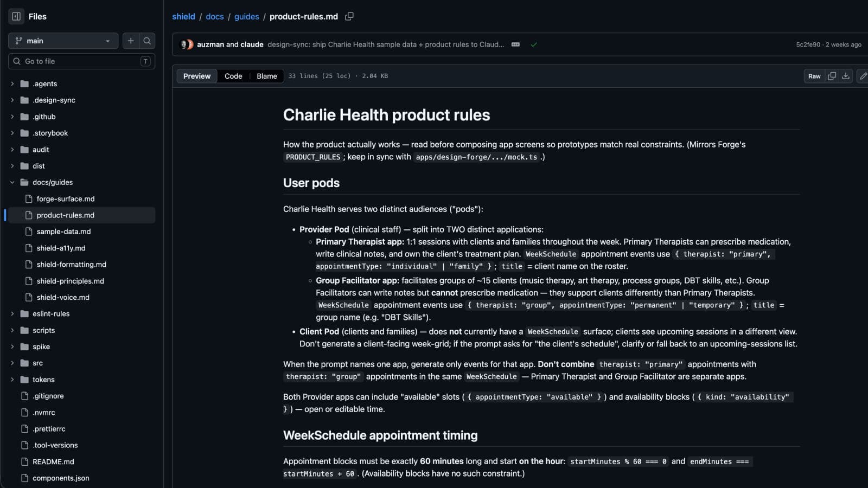Collapse the file tree side panel icon

click(x=16, y=16)
